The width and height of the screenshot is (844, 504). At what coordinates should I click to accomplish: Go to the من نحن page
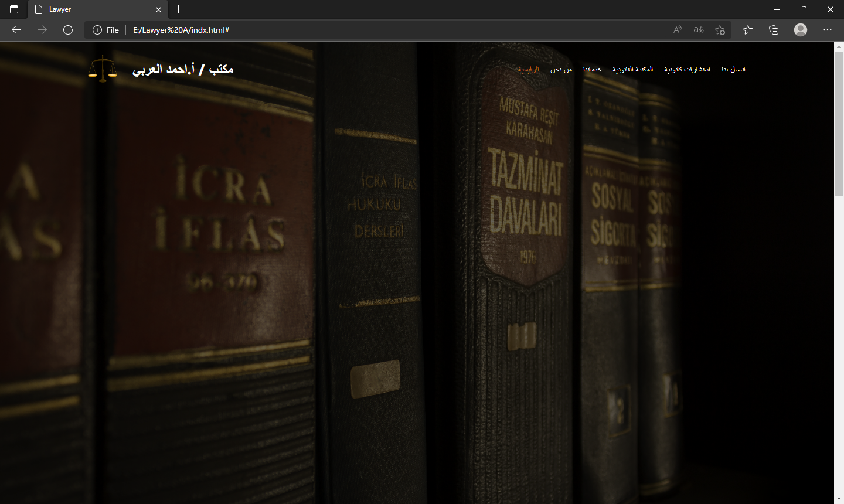point(561,70)
